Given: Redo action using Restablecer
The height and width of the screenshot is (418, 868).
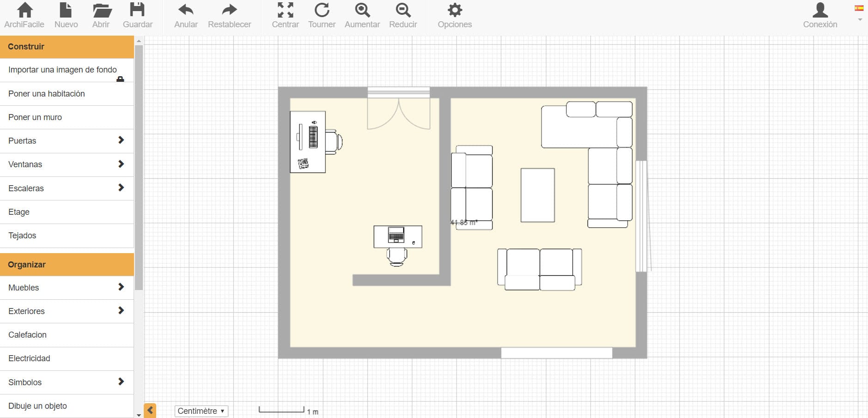Looking at the screenshot, I should click(229, 11).
